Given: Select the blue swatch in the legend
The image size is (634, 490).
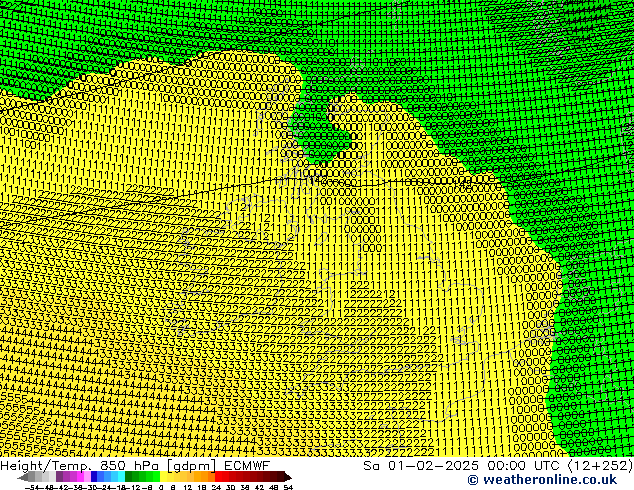Looking at the screenshot, I should (x=98, y=477).
